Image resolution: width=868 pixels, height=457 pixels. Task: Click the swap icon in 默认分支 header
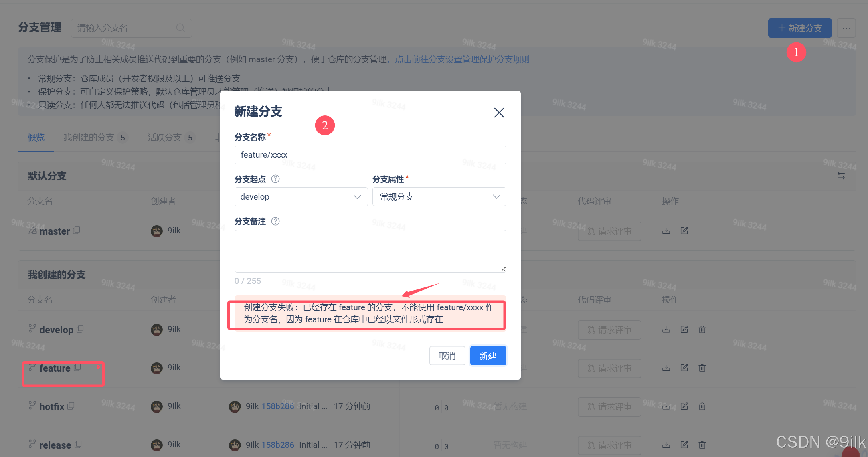841,176
